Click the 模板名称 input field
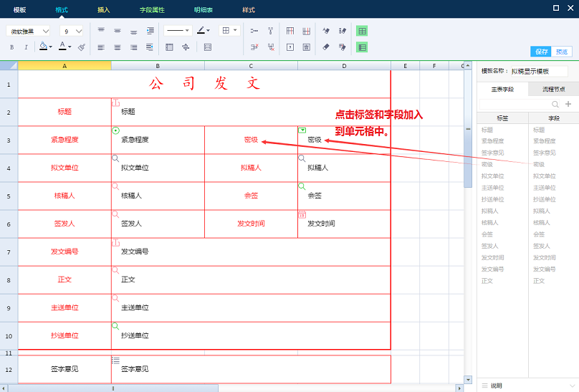Screen dimensions: 579x392 (538, 72)
